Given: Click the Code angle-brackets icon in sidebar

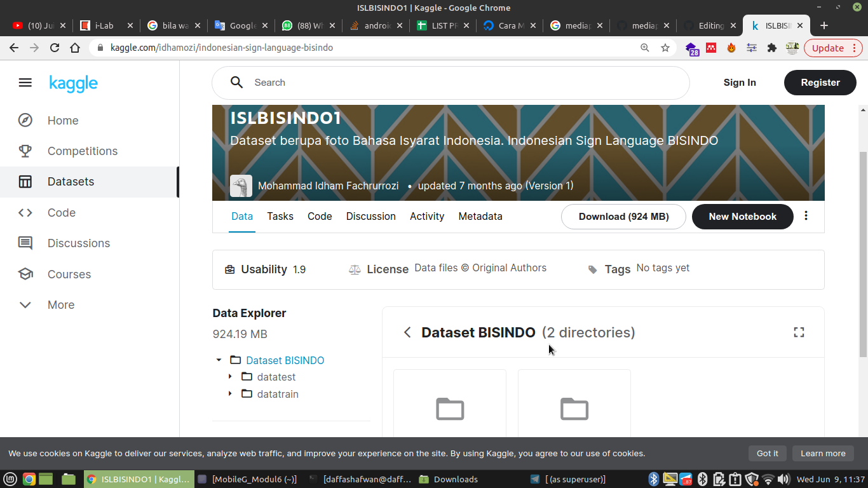Looking at the screenshot, I should pos(25,212).
